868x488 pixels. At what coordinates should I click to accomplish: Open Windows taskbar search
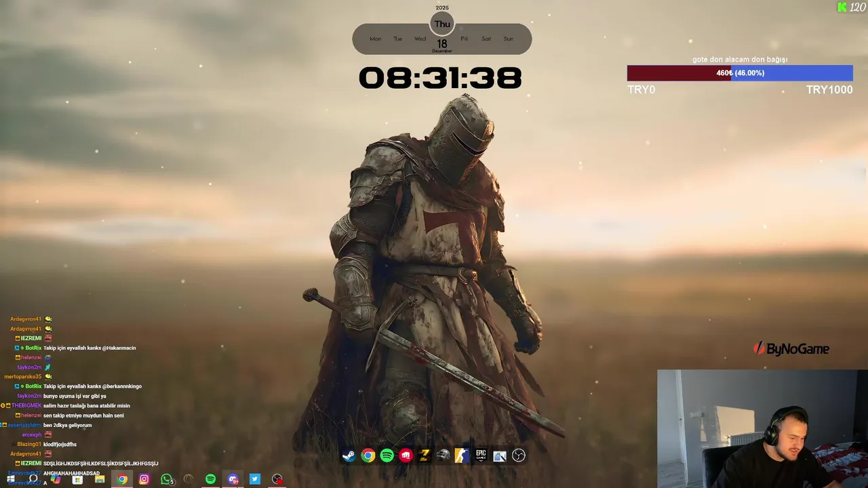pos(33,479)
